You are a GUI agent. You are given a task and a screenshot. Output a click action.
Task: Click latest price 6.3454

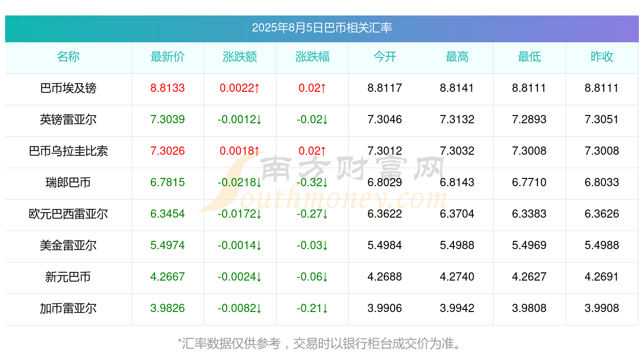(x=167, y=214)
